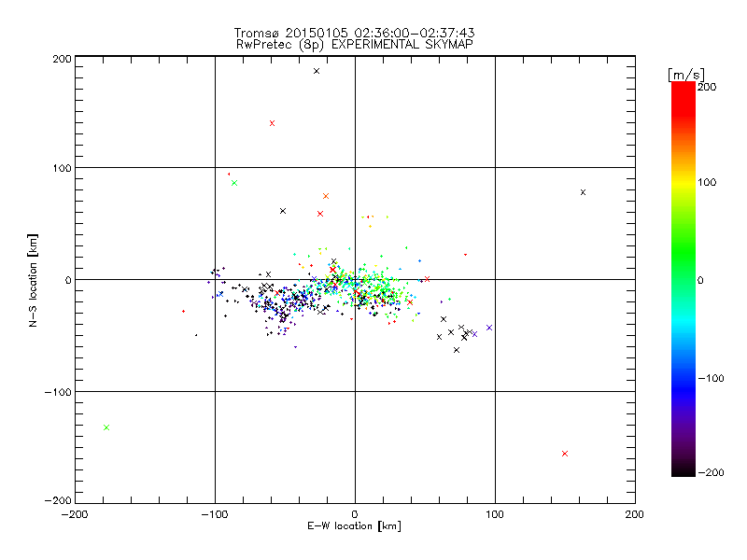
Task: Click the red X marker in the bottom-right quadrant
Action: coord(565,454)
